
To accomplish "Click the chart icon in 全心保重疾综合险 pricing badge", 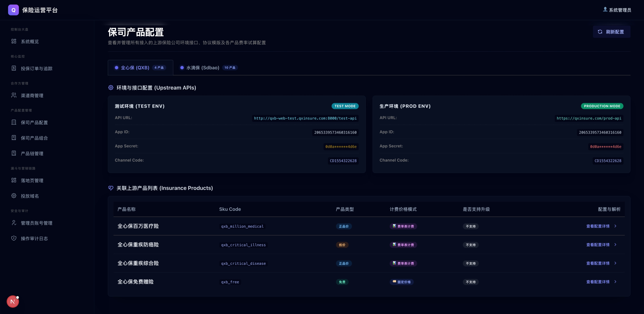I will click(394, 263).
